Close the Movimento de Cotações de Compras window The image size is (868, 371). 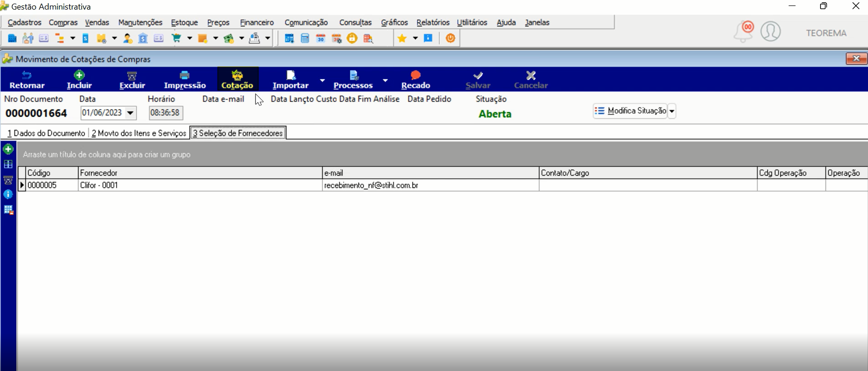[856, 59]
